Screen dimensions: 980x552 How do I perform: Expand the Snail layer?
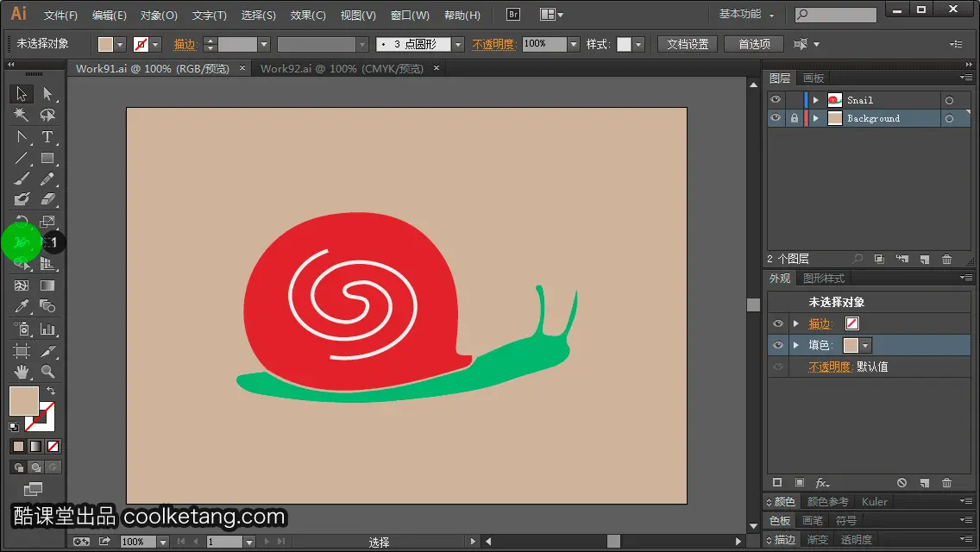[x=815, y=100]
